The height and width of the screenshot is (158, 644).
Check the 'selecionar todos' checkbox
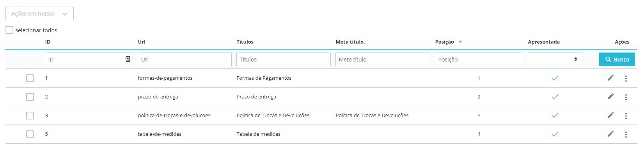click(x=9, y=30)
